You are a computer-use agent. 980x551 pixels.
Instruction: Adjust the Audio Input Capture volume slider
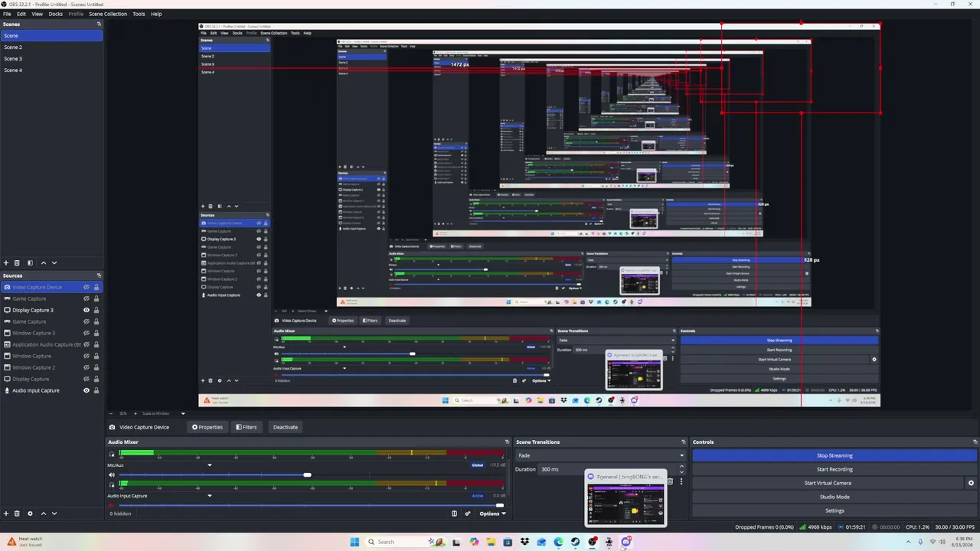[500, 505]
